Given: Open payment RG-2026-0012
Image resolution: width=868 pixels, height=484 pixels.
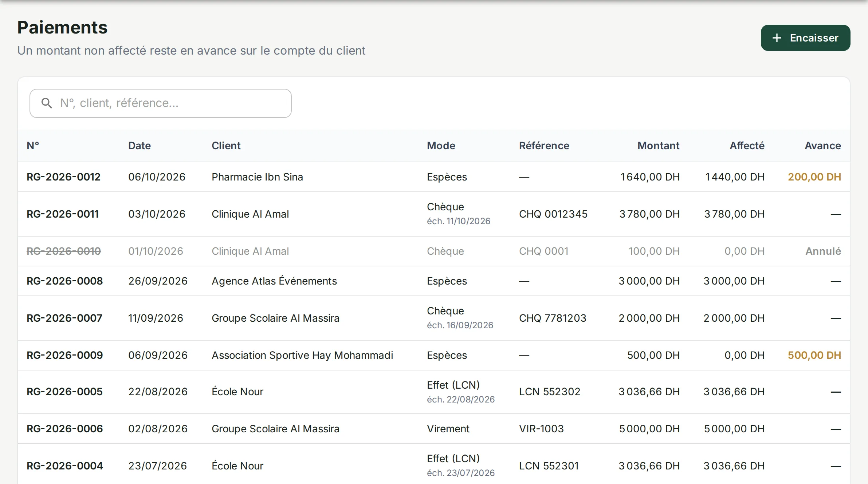Looking at the screenshot, I should point(63,177).
